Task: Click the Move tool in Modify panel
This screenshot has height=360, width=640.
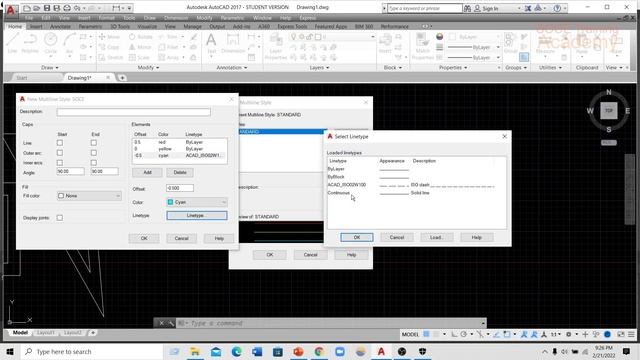Action: click(109, 37)
